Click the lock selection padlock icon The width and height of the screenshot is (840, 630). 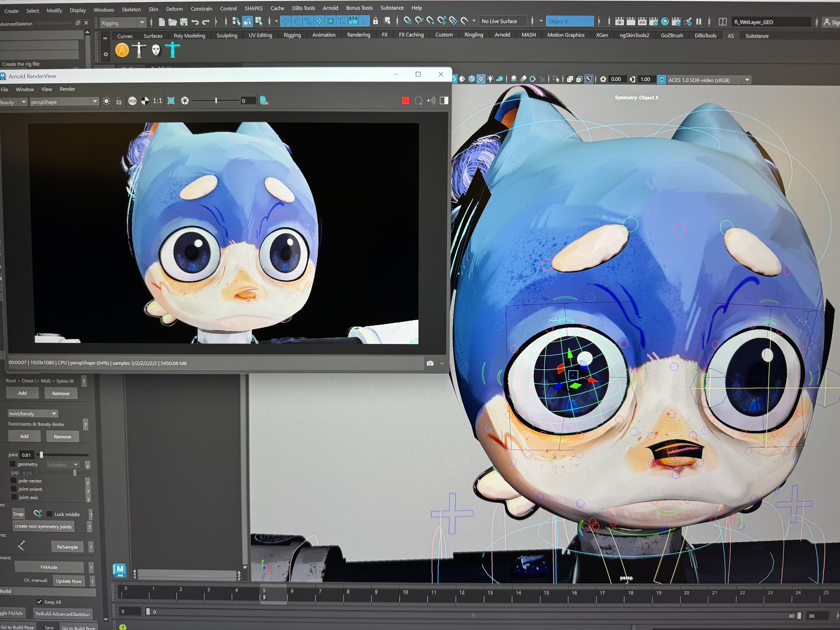coord(375,21)
